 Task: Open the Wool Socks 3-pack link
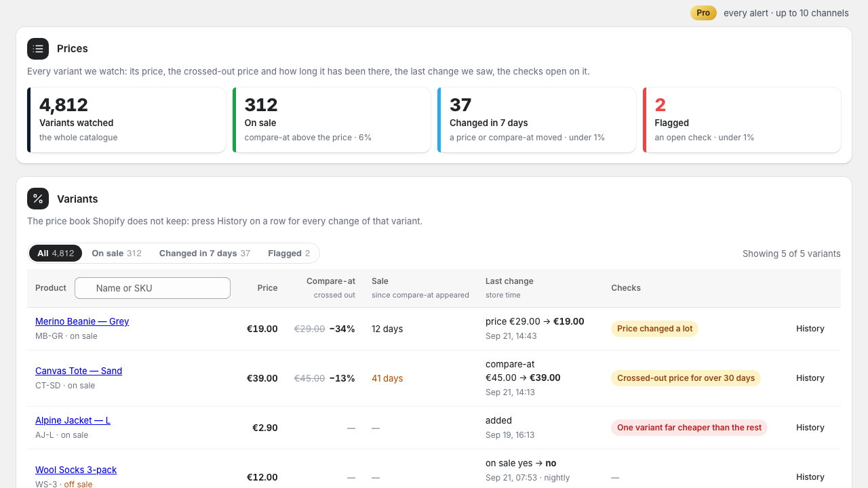76,470
